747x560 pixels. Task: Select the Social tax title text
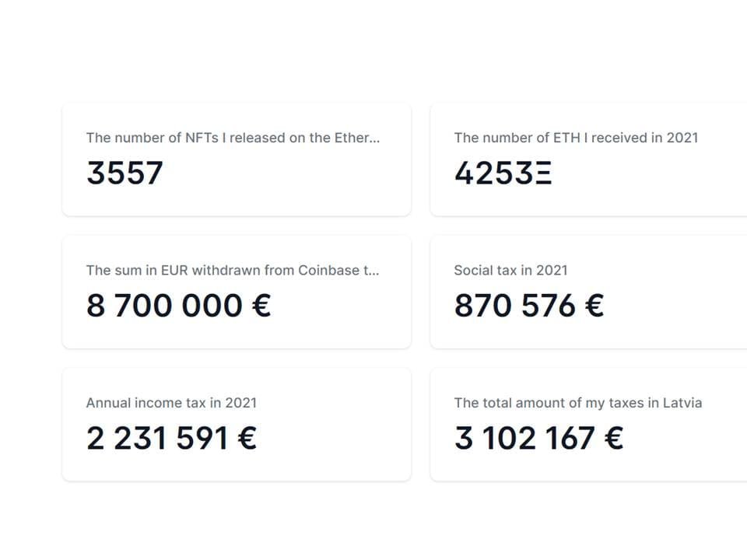tap(511, 270)
